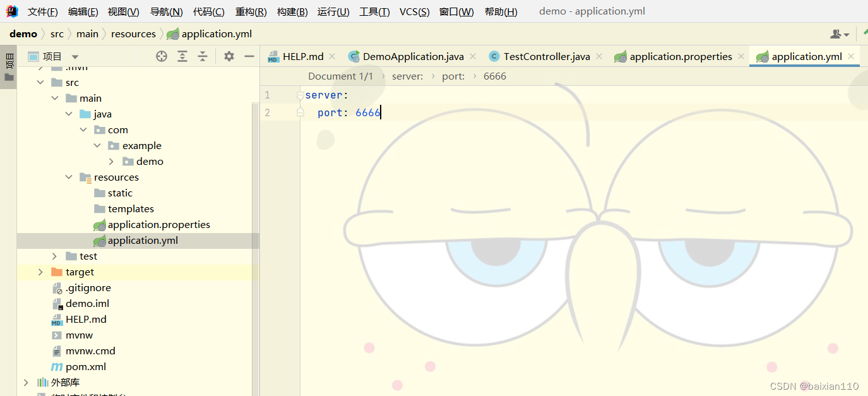Image resolution: width=868 pixels, height=396 pixels.
Task: Open the 重构(R) menu
Action: 251,11
